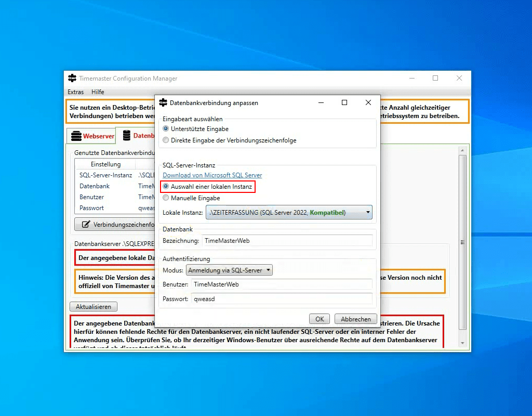
Task: Open the Lokale Instanz dropdown
Action: [x=289, y=212]
